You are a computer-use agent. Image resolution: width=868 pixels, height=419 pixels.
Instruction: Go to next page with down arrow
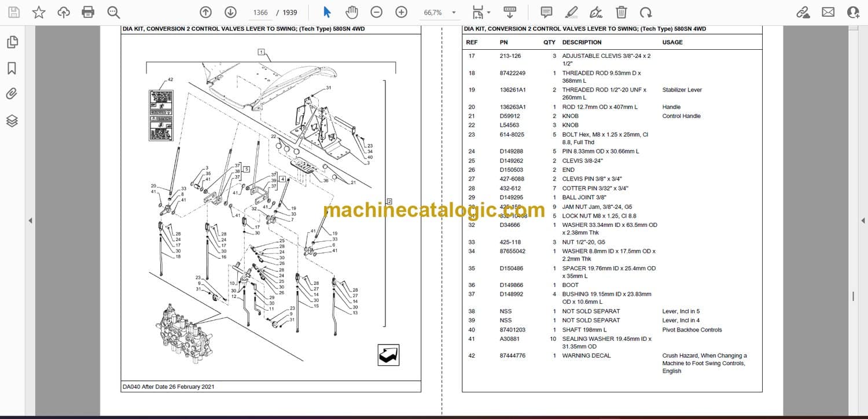[230, 12]
